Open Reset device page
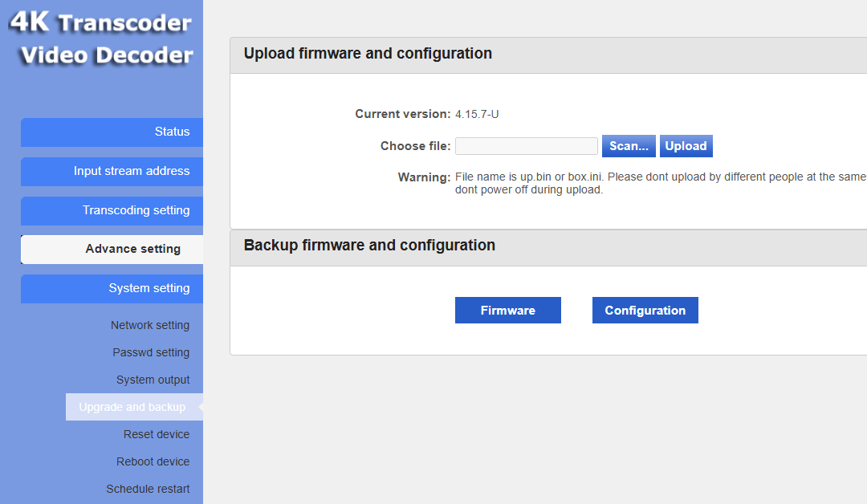867x504 pixels. tap(157, 434)
